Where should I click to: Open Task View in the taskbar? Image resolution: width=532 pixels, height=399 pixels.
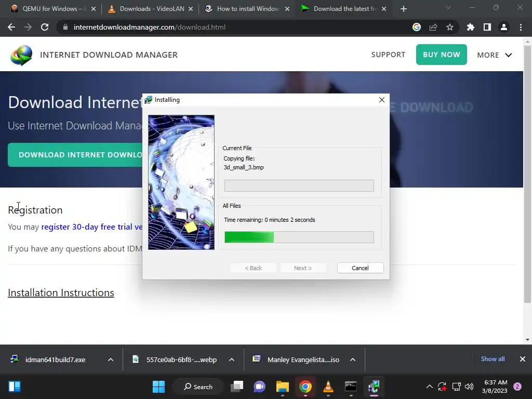[x=237, y=387]
